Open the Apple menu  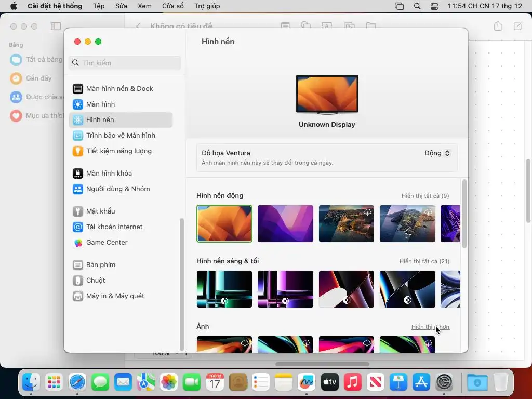[x=14, y=6]
